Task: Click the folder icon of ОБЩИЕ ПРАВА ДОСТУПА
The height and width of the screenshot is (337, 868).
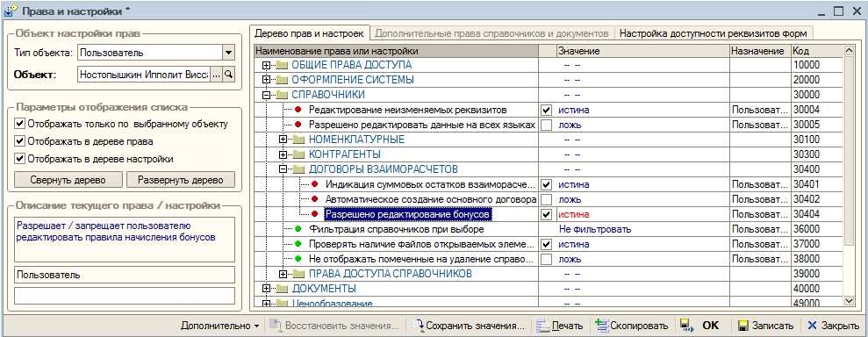Action: (x=283, y=65)
